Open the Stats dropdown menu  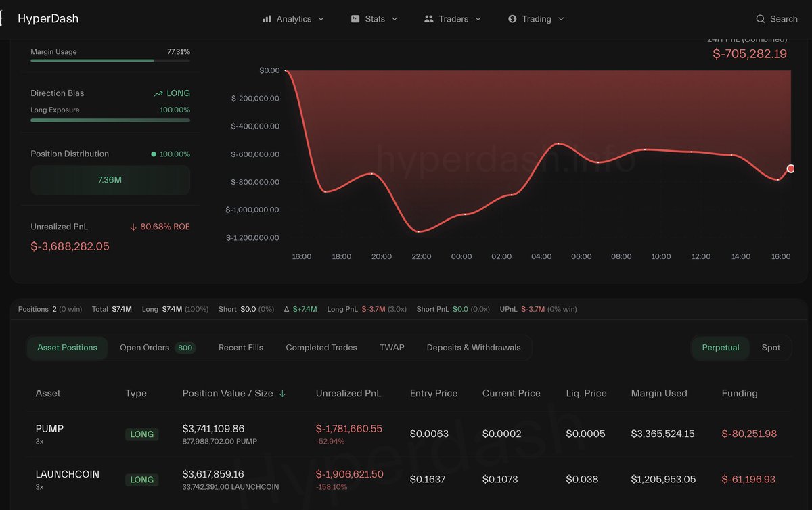[x=375, y=19]
